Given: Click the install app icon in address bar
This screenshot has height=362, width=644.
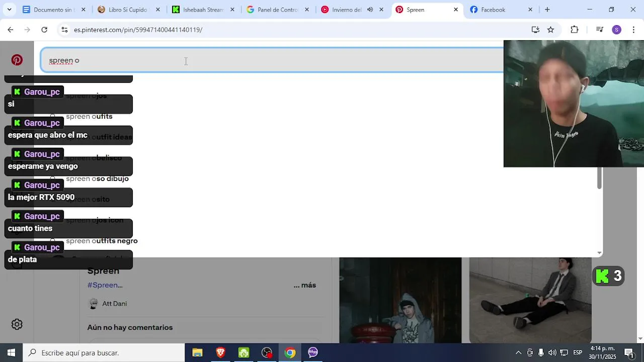Looking at the screenshot, I should click(x=535, y=30).
